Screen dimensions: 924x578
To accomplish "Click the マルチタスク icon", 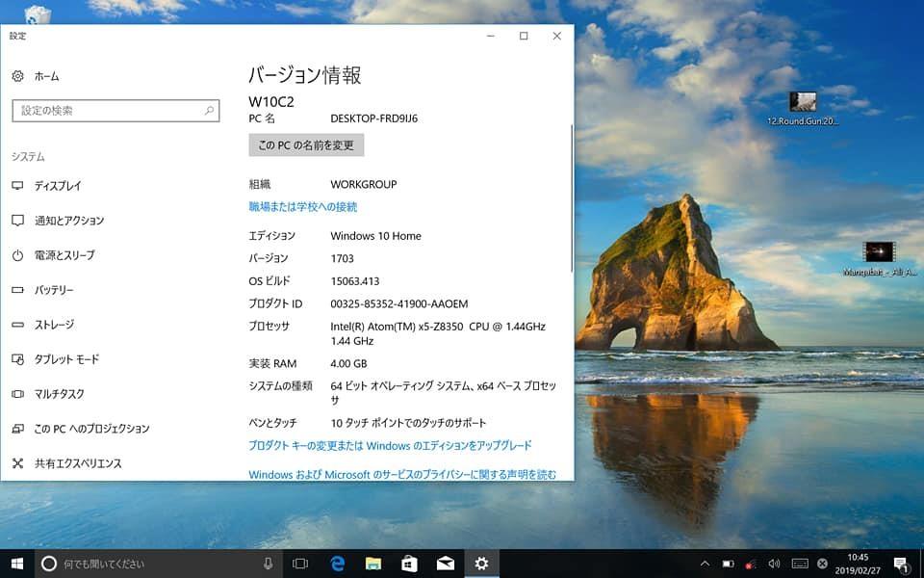I will tap(17, 394).
